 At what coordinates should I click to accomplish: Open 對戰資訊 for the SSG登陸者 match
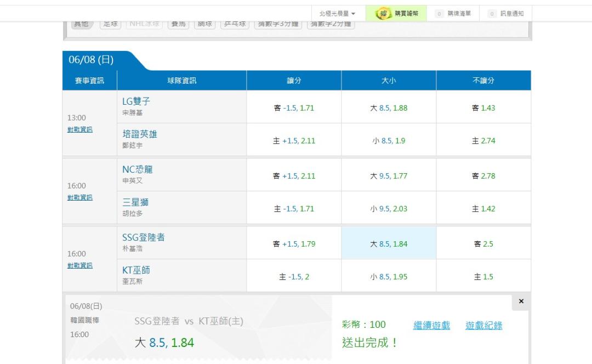coord(79,265)
